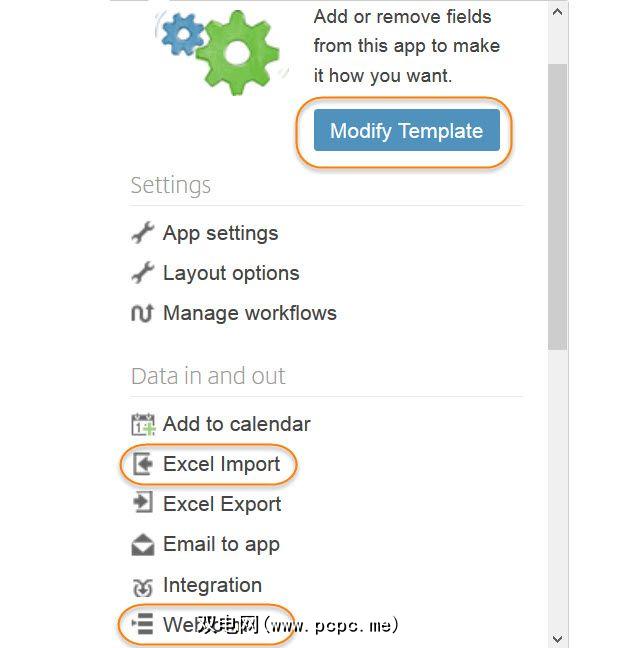Click the Integration icon
The height and width of the screenshot is (648, 640).
tap(143, 586)
